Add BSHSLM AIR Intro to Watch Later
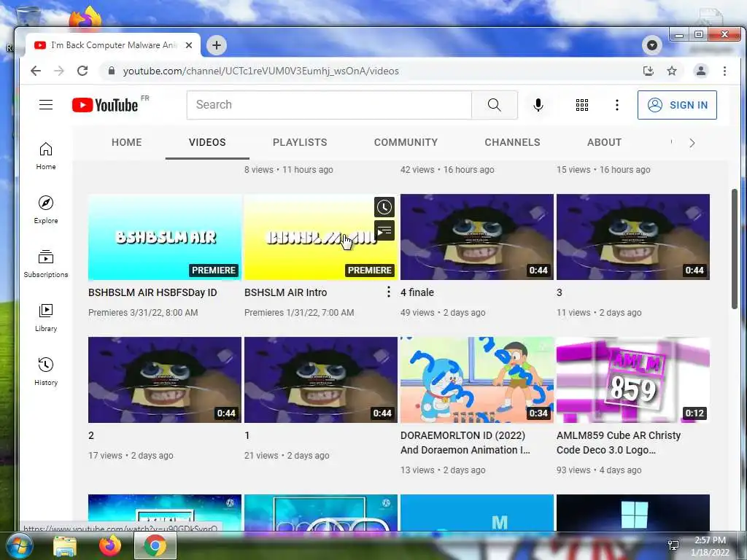The width and height of the screenshot is (747, 560). (384, 207)
